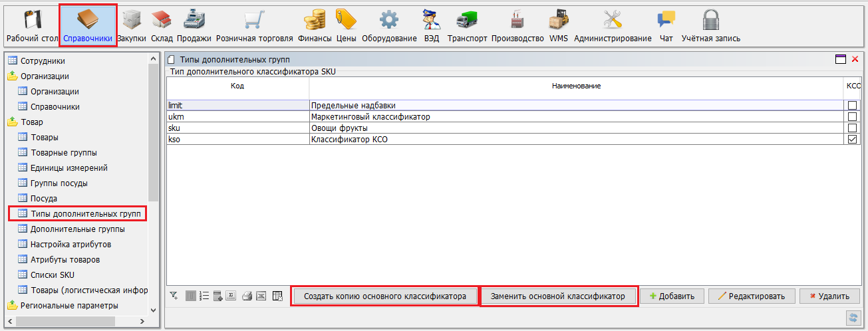This screenshot has width=868, height=331.
Task: Click the add filter funnel icon
Action: click(x=174, y=296)
